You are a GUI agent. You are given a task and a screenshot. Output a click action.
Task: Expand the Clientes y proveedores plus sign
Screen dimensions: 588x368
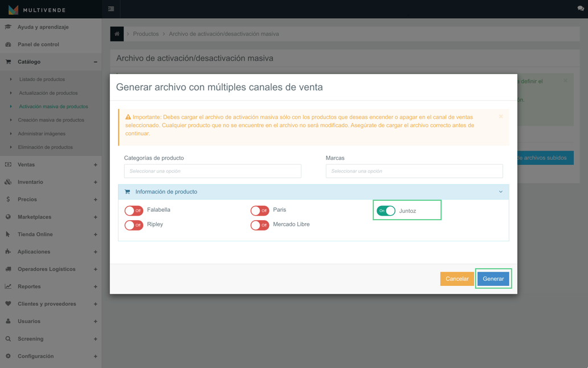coord(95,304)
